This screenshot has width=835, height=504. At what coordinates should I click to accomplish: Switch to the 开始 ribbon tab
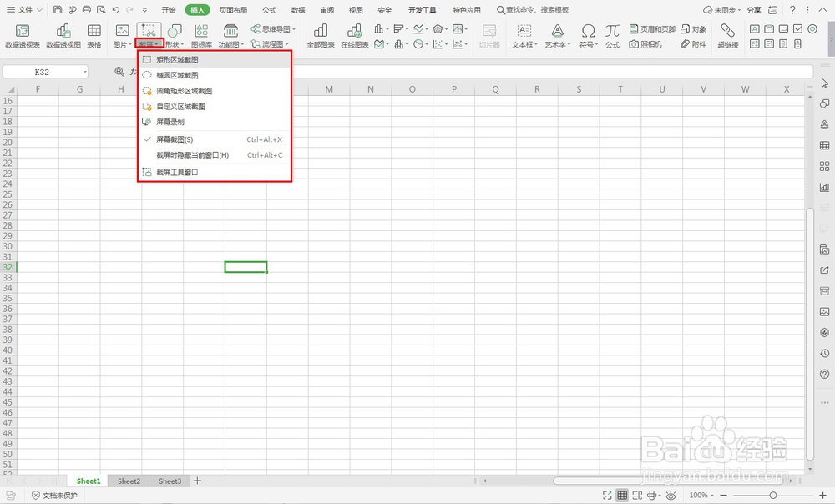click(x=169, y=10)
